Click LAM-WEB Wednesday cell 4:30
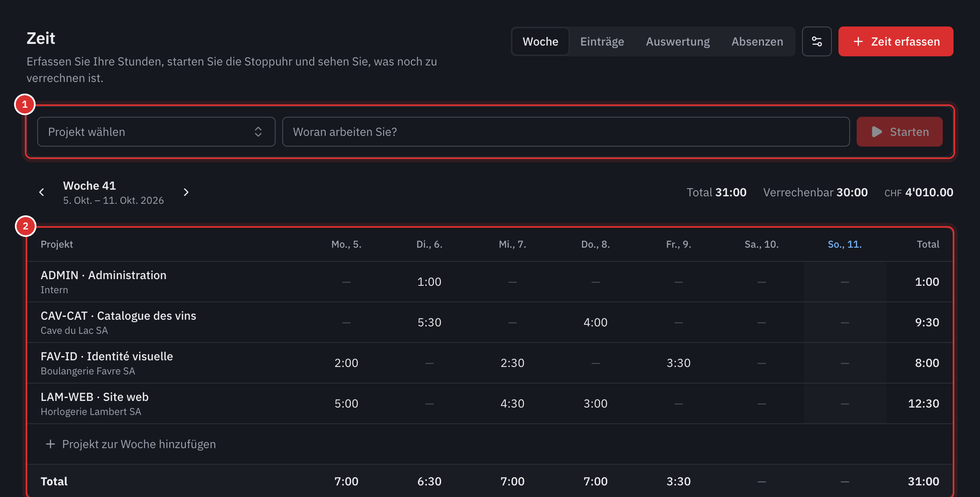Viewport: 980px width, 497px height. [512, 403]
